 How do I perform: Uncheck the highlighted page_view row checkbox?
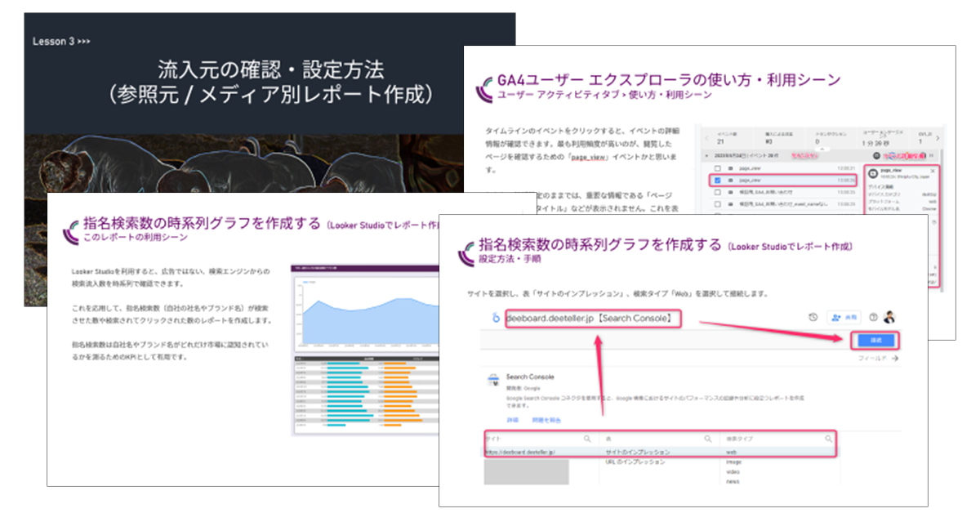(718, 181)
